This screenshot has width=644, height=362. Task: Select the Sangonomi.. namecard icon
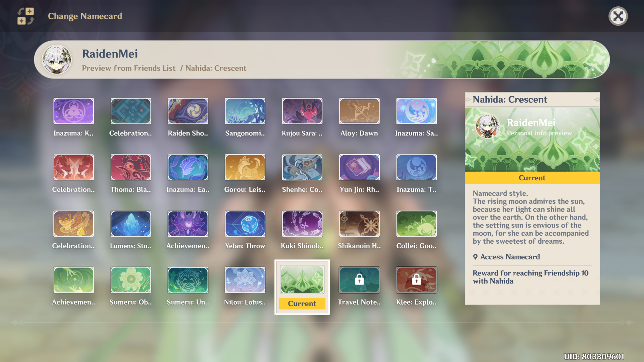click(x=245, y=111)
